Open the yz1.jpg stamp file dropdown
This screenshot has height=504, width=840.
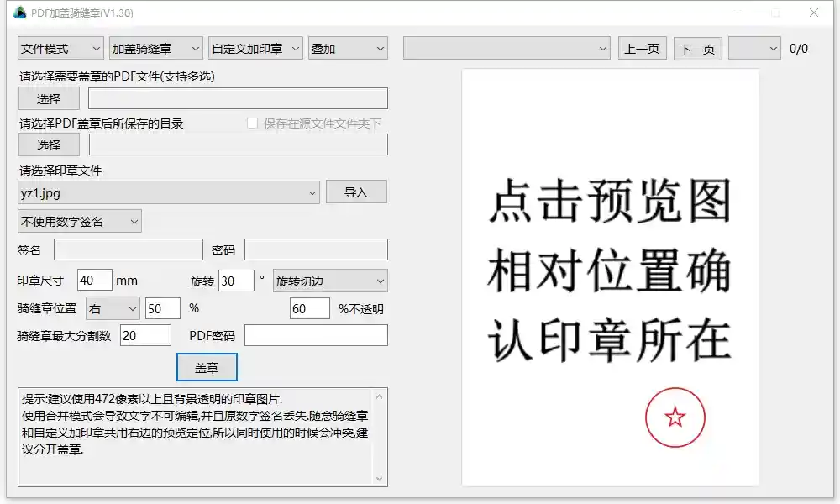point(168,192)
